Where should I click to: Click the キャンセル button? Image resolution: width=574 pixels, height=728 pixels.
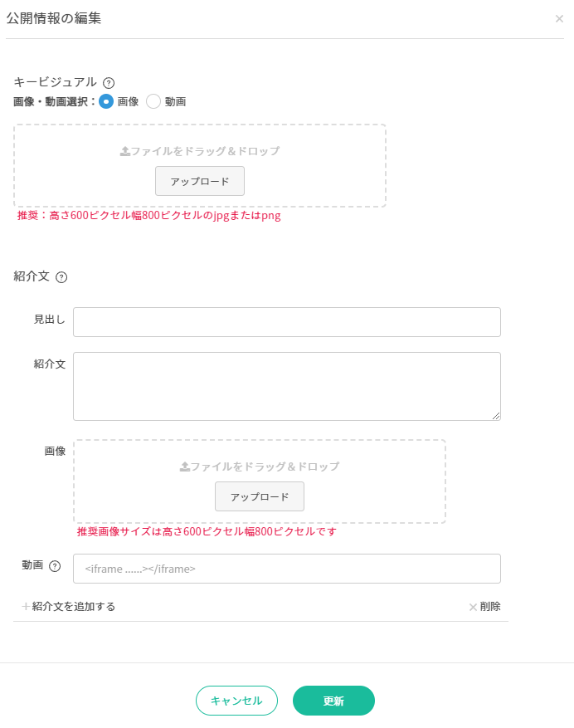point(236,700)
